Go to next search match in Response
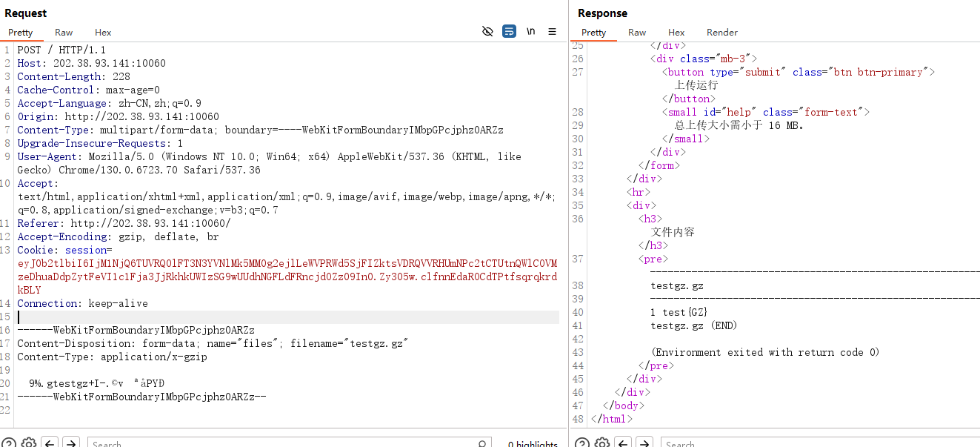980x447 pixels. pyautogui.click(x=644, y=443)
